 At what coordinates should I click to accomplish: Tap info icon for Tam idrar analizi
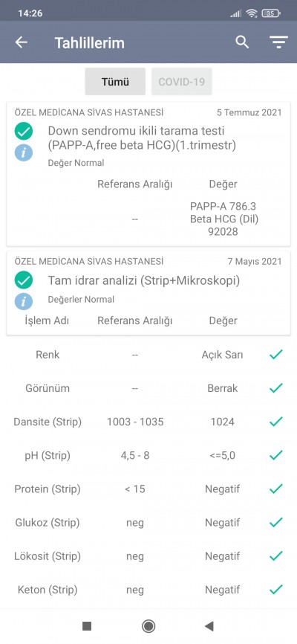click(x=24, y=301)
